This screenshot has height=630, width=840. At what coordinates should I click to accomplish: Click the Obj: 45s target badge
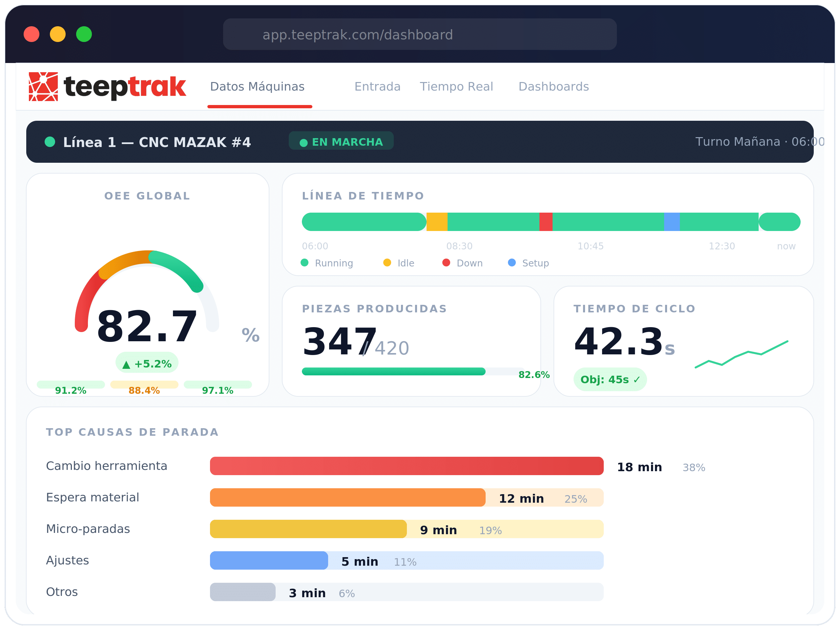coord(610,379)
